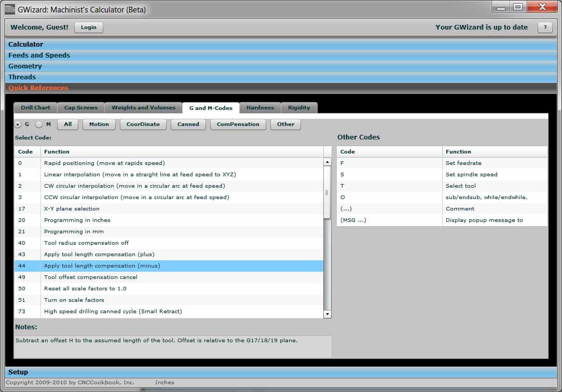562x392 pixels.
Task: Filter codes with the Motion button
Action: pos(99,124)
